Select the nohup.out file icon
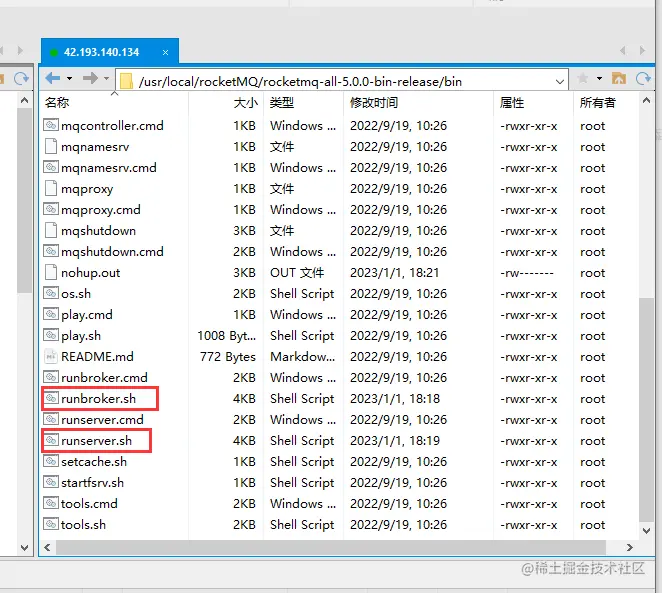Screen dimensions: 662x593 pyautogui.click(x=51, y=272)
